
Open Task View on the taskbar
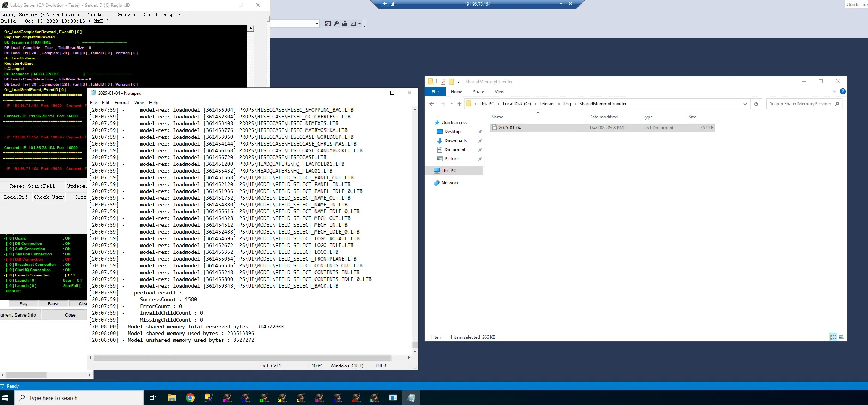(x=153, y=398)
